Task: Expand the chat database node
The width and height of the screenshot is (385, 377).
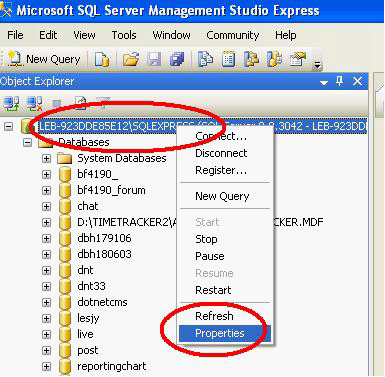Action: click(46, 206)
